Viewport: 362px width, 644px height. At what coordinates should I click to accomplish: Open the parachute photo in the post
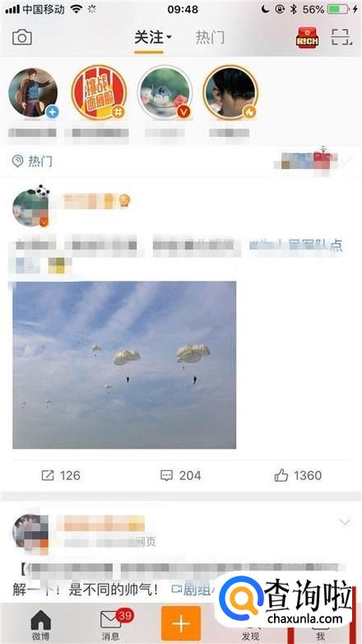pos(124,365)
